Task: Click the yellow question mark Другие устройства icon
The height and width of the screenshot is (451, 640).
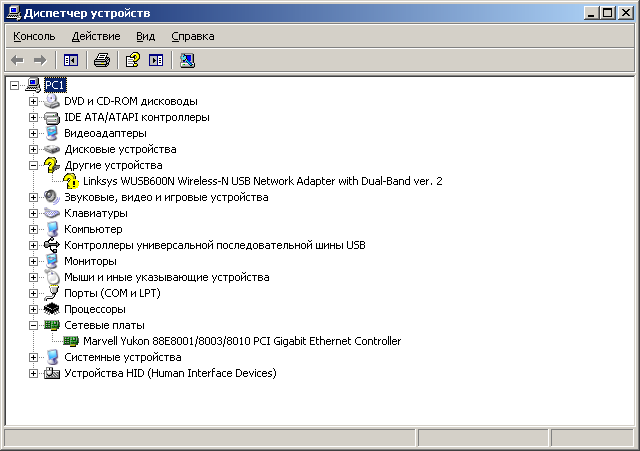Action: [52, 165]
